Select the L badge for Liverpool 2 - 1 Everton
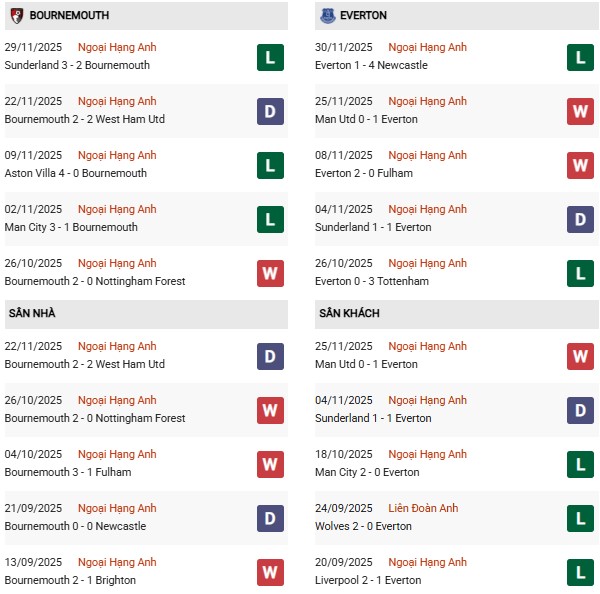This screenshot has height=594, width=600. coord(580,572)
